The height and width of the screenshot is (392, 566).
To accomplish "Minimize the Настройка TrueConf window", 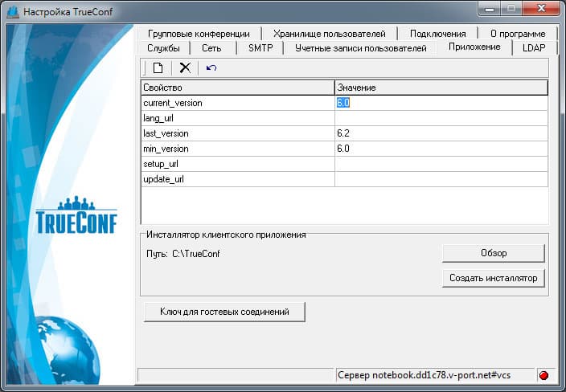I will (x=490, y=9).
